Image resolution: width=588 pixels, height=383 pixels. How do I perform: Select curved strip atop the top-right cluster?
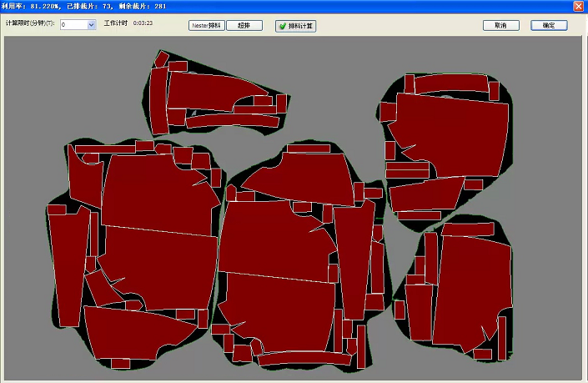coord(450,84)
